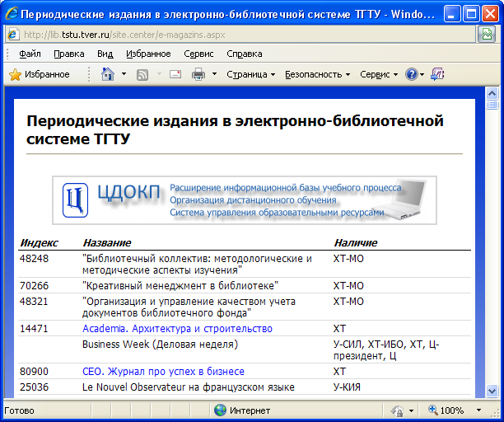Go to the Home page icon

tap(108, 74)
